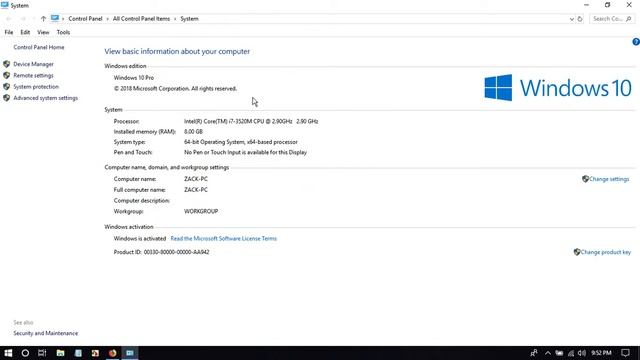Open Advanced system settings
The image size is (640, 360).
(45, 98)
